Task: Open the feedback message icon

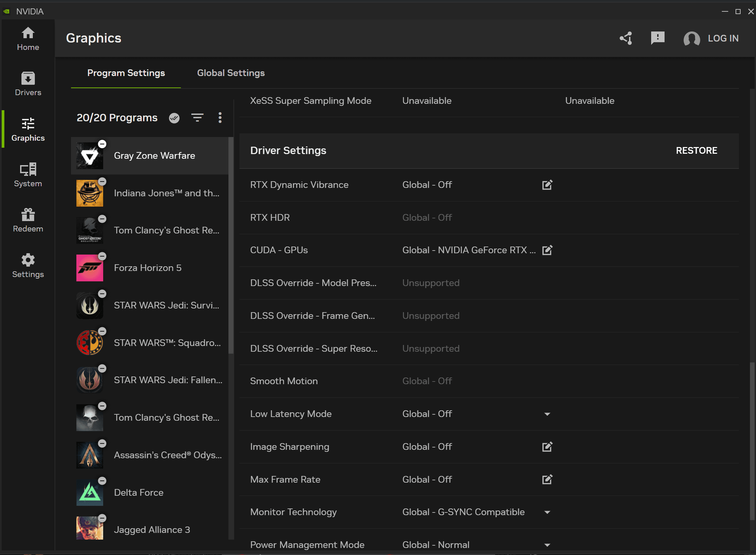Action: (x=658, y=38)
